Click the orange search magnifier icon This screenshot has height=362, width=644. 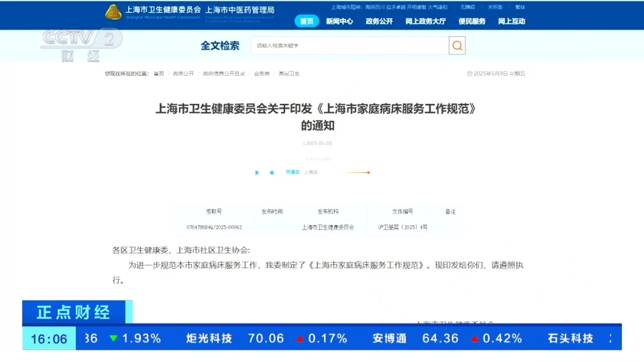tap(457, 46)
